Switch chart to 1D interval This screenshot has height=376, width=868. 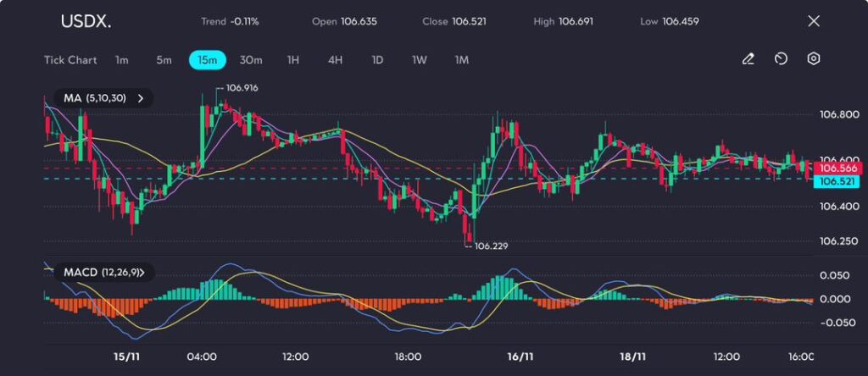pyautogui.click(x=377, y=60)
